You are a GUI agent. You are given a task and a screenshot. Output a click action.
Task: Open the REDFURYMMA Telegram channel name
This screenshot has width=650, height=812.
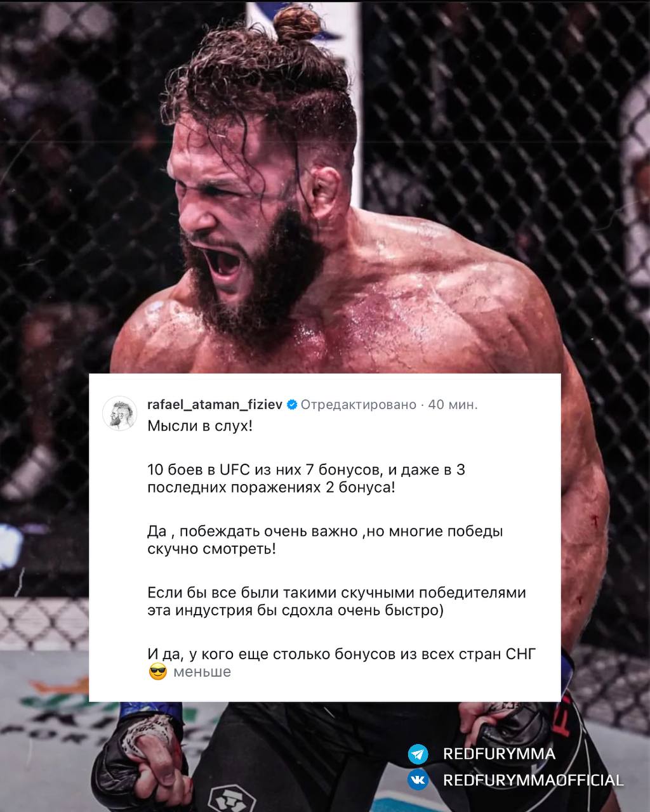[499, 754]
